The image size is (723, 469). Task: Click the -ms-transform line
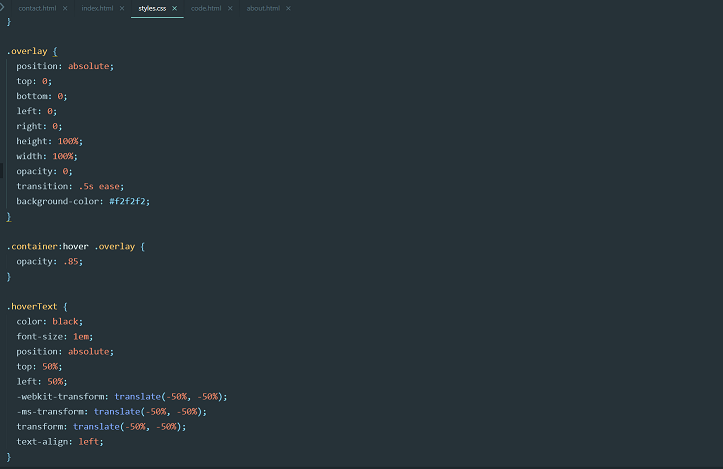[x=112, y=411]
